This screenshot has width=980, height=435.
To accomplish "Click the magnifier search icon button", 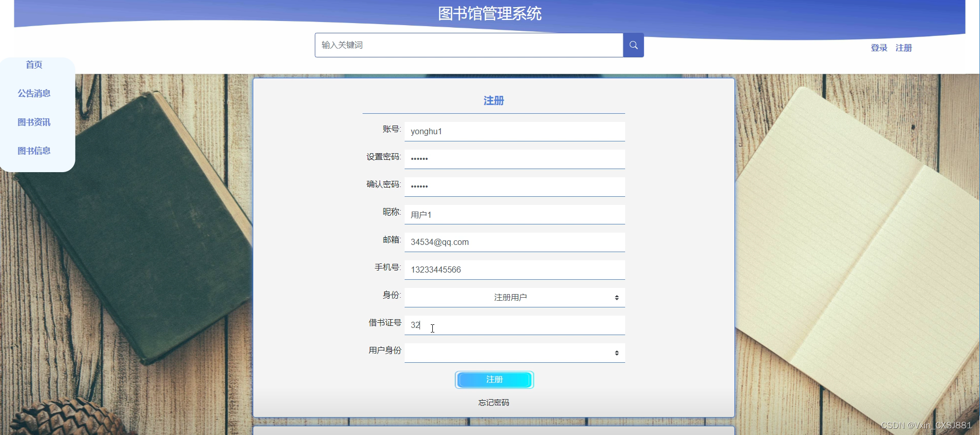I will coord(633,45).
